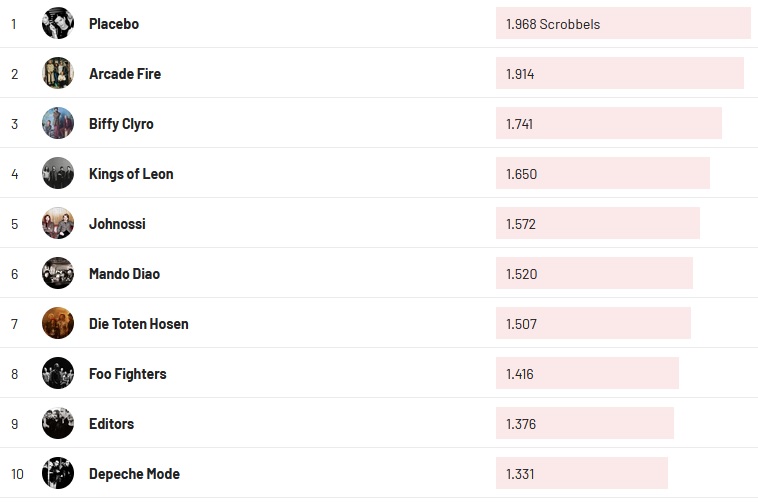
Task: Click Placebo's round avatar image
Action: pos(58,23)
